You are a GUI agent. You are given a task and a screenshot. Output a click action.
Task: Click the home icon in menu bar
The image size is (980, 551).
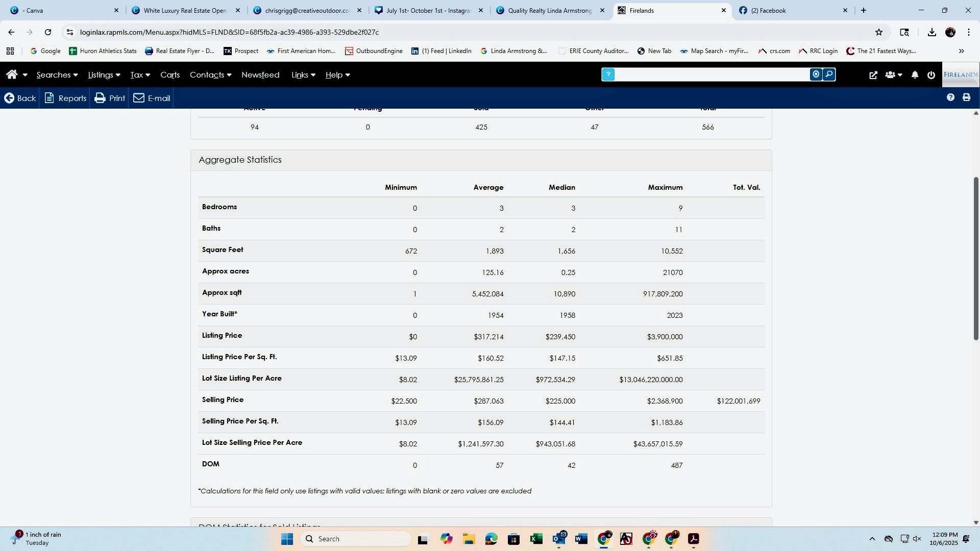12,75
